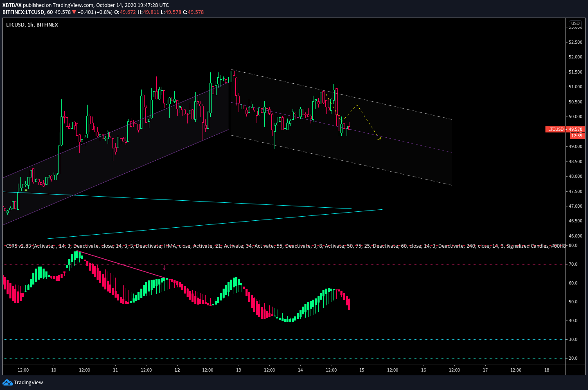Click the CSRS v2.83 indicator legend
Screen dimensions: 588x390
point(286,246)
